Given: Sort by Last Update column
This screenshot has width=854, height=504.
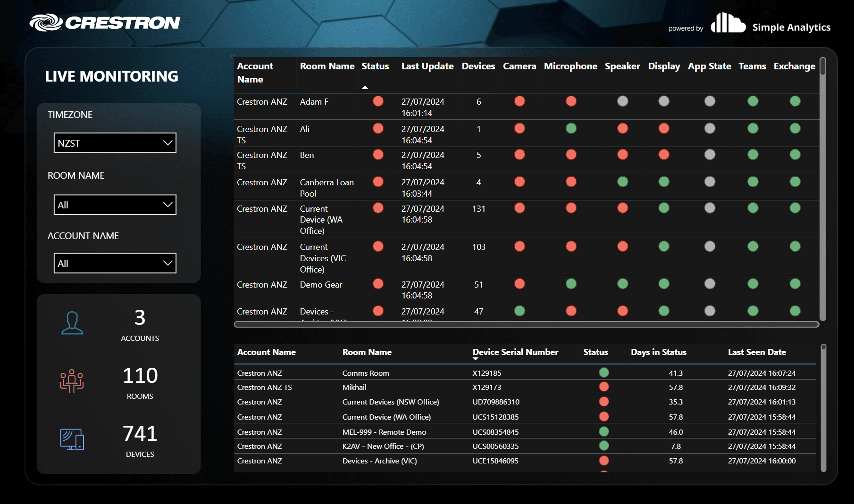Looking at the screenshot, I should pos(427,66).
